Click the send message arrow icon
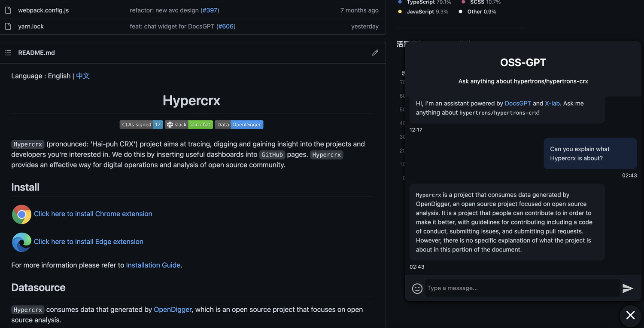 point(628,288)
